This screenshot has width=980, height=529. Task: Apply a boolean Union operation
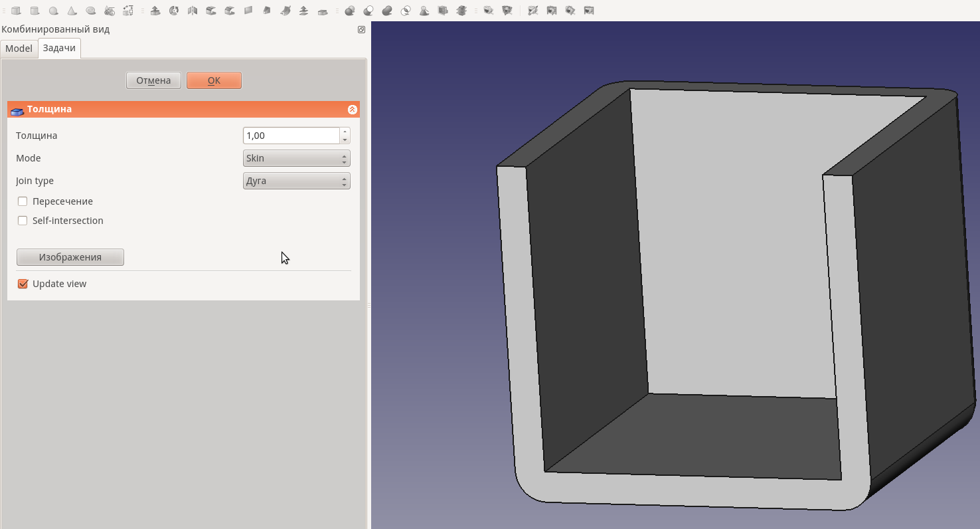pyautogui.click(x=386, y=11)
